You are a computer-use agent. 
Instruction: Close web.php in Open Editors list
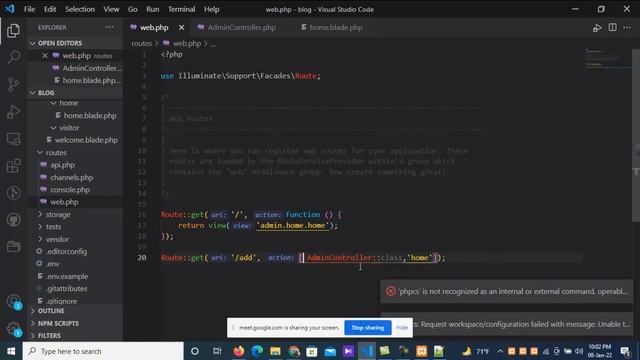tap(45, 56)
